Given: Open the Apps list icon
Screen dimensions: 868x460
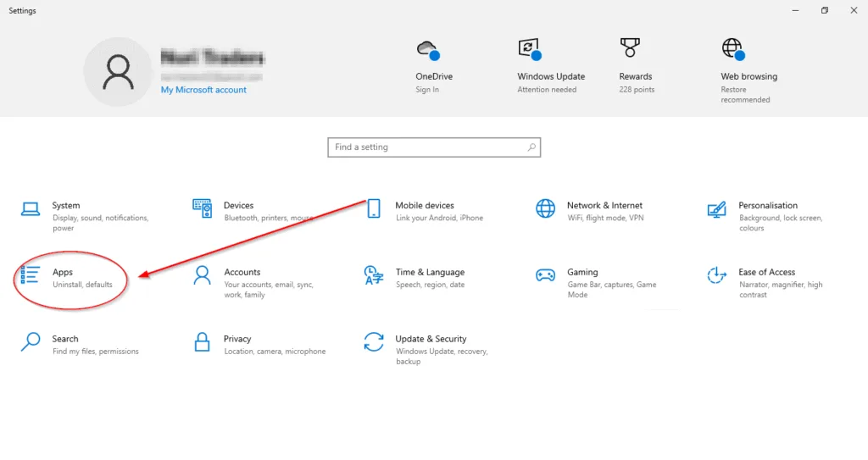Looking at the screenshot, I should coord(31,275).
